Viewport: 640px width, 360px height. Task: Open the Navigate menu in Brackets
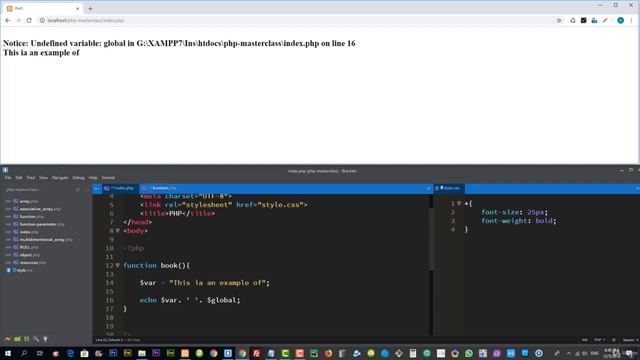point(60,178)
